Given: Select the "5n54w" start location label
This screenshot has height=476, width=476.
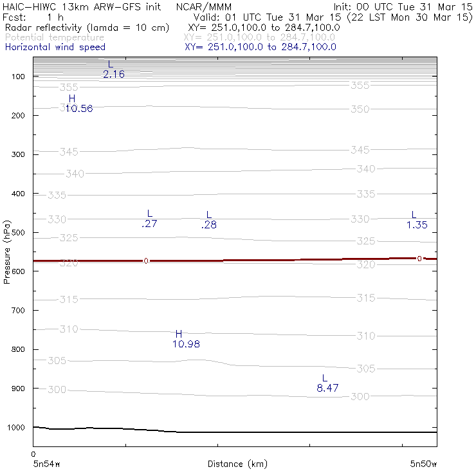Looking at the screenshot, I should pyautogui.click(x=46, y=464).
